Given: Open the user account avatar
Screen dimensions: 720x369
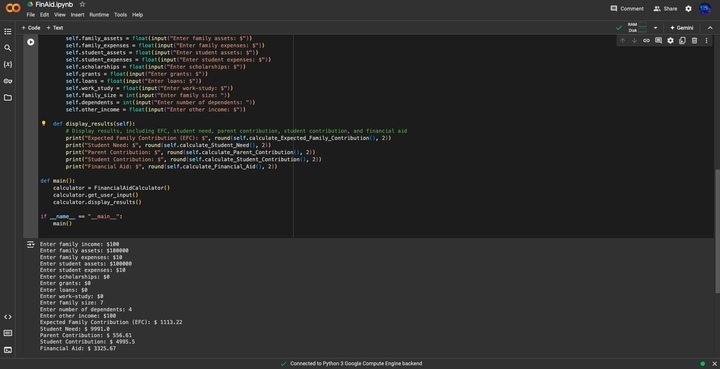Looking at the screenshot, I should pyautogui.click(x=705, y=8).
